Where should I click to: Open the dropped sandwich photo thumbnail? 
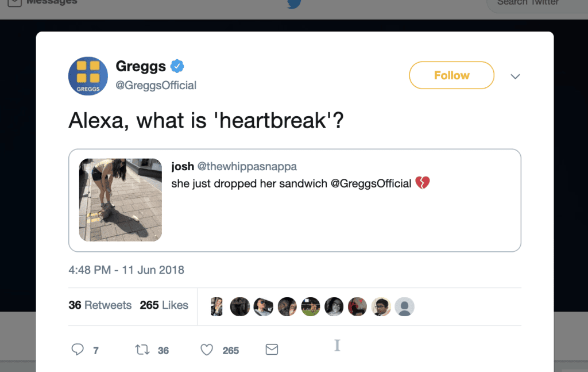click(121, 200)
